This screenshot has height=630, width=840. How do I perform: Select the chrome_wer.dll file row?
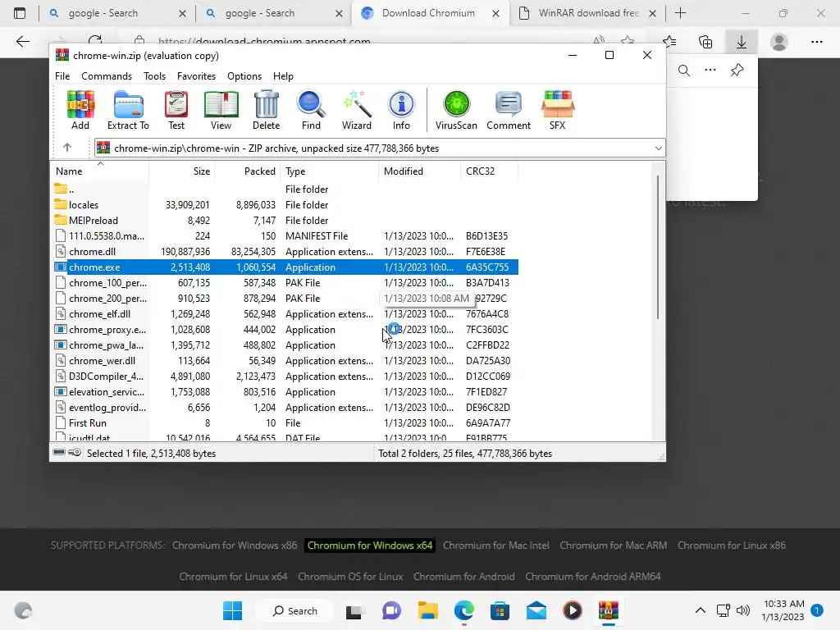click(x=285, y=361)
